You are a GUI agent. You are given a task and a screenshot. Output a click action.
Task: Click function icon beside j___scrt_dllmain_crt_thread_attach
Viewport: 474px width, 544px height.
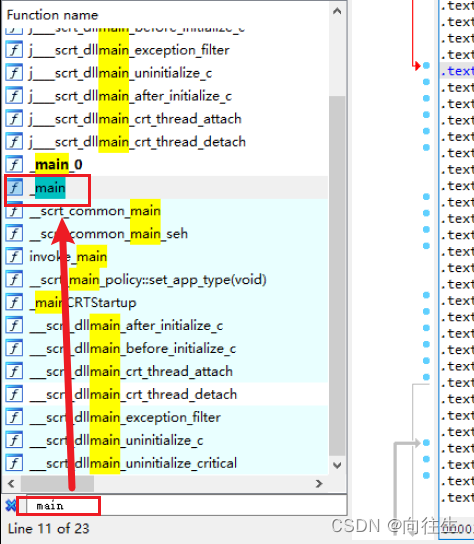14,119
